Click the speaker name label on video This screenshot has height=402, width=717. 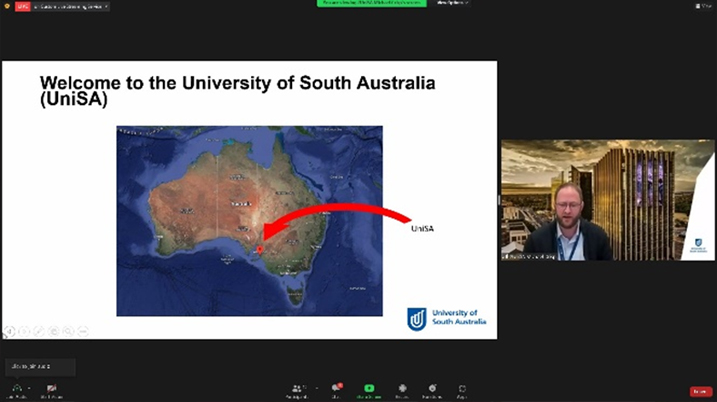click(x=529, y=257)
